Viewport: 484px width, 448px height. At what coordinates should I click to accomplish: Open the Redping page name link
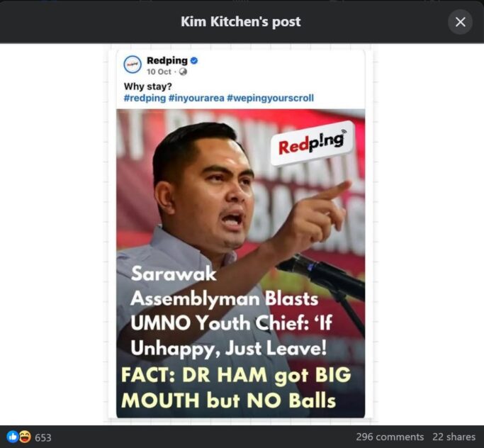tap(167, 60)
